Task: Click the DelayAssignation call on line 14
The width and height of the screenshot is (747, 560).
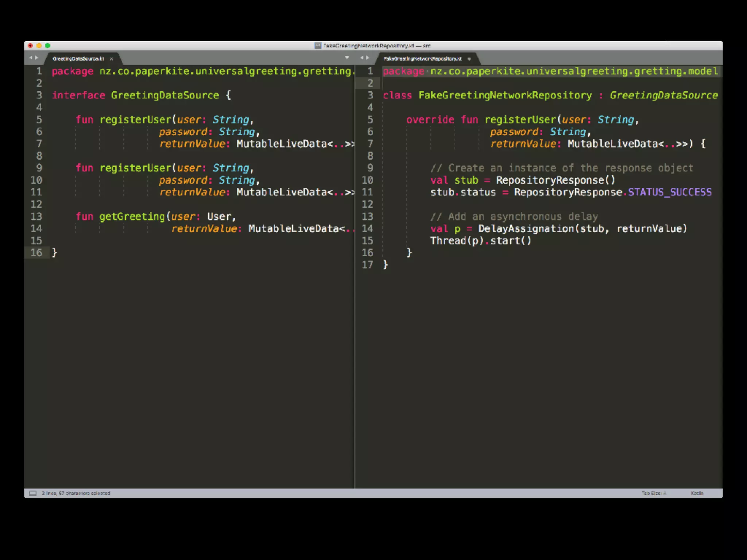Action: [526, 229]
